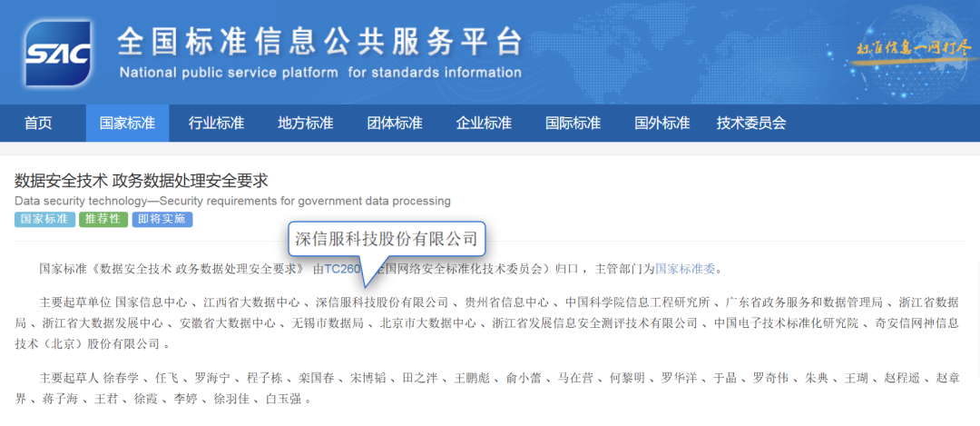980x426 pixels.
Task: Select 技术委员会 in the navigation bar
Action: click(750, 124)
